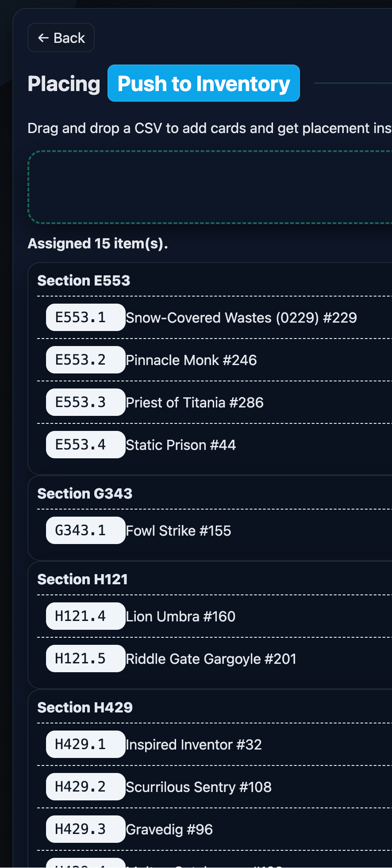Select the Fowl Strike #155 item
The image size is (392, 868).
(x=178, y=531)
